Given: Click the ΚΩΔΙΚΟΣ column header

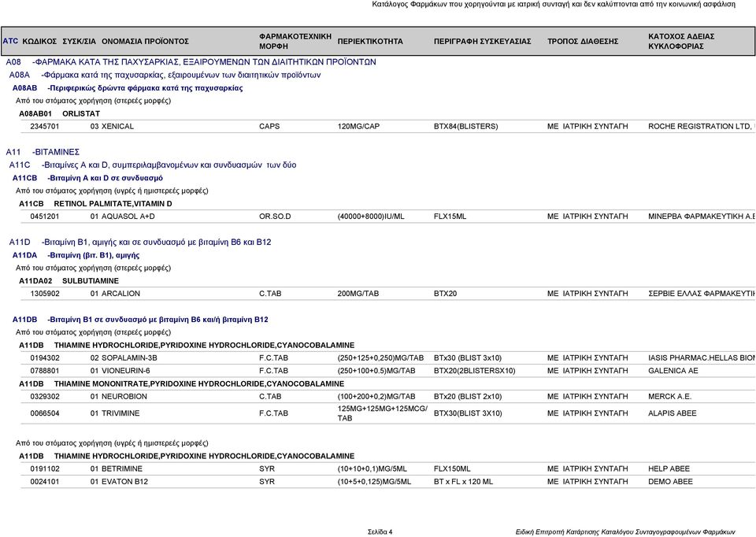Looking at the screenshot, I should pos(39,42).
